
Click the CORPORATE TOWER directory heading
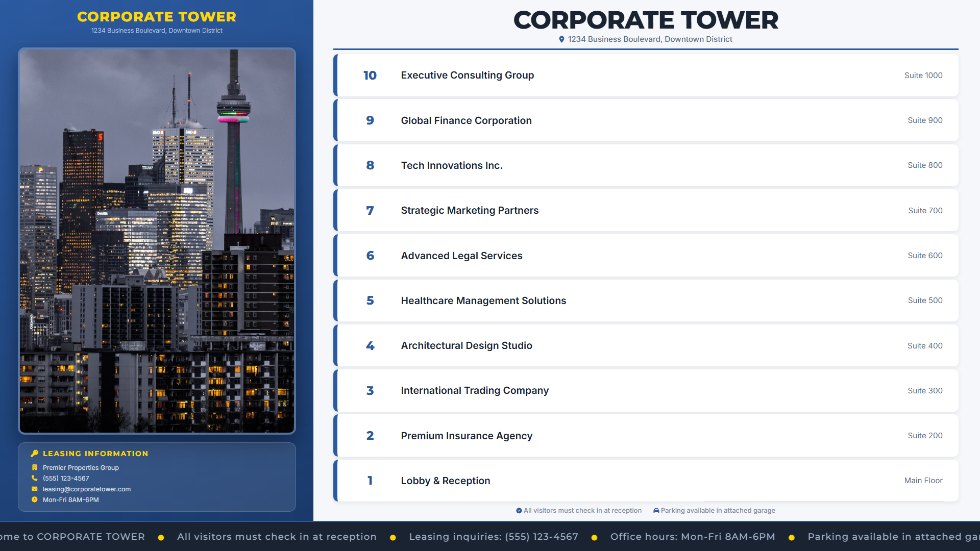pos(646,20)
